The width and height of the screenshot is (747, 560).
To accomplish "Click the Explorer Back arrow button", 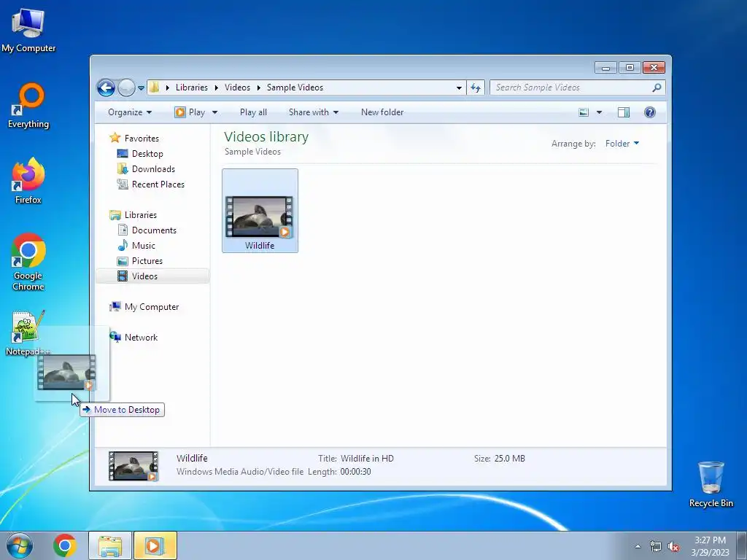I will click(106, 87).
